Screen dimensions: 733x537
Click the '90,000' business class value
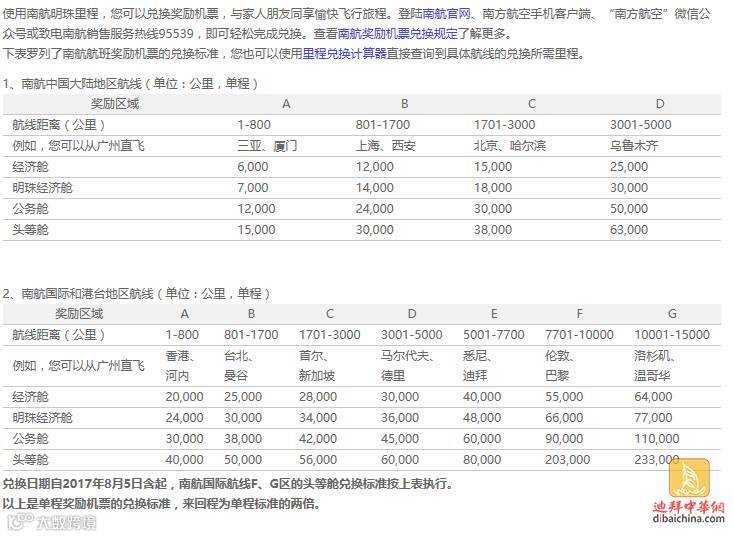click(564, 439)
